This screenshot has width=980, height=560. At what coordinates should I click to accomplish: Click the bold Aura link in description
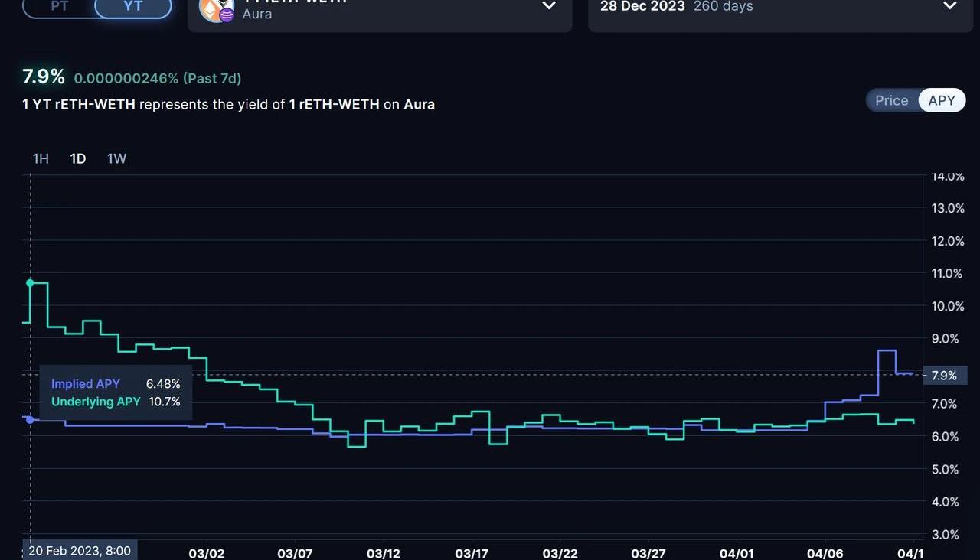(x=419, y=104)
